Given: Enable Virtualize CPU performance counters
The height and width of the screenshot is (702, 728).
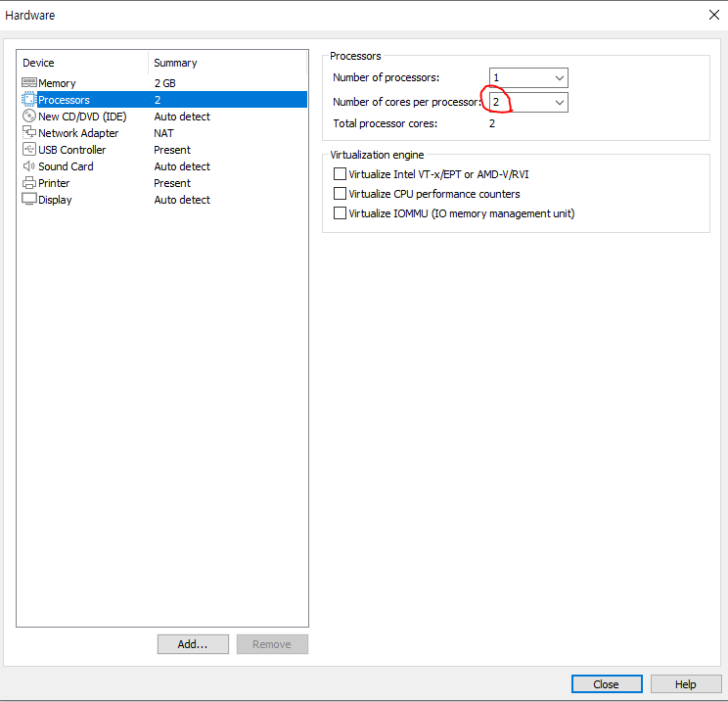Looking at the screenshot, I should (x=340, y=193).
